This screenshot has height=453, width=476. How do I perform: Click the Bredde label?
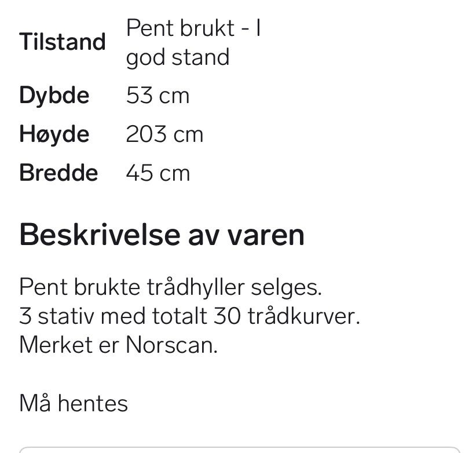(x=58, y=173)
